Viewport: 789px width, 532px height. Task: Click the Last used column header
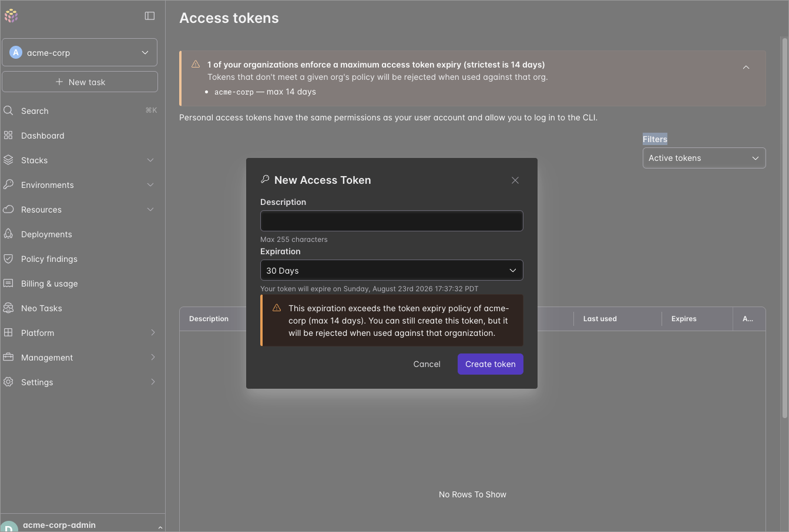coord(600,319)
